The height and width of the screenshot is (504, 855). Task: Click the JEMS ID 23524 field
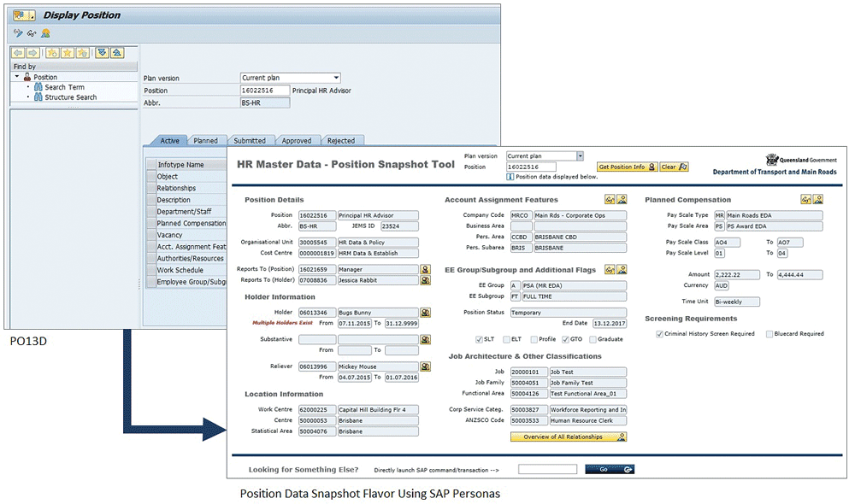[399, 226]
